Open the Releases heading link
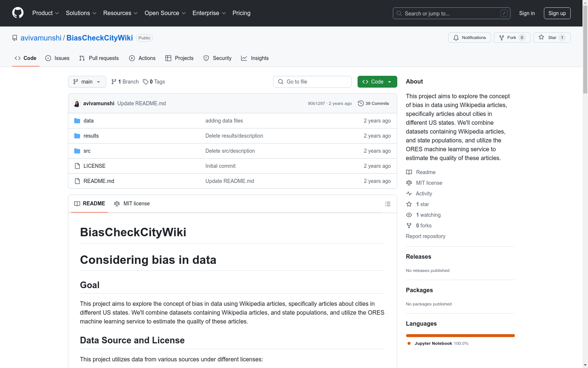The height and width of the screenshot is (368, 588). (419, 257)
